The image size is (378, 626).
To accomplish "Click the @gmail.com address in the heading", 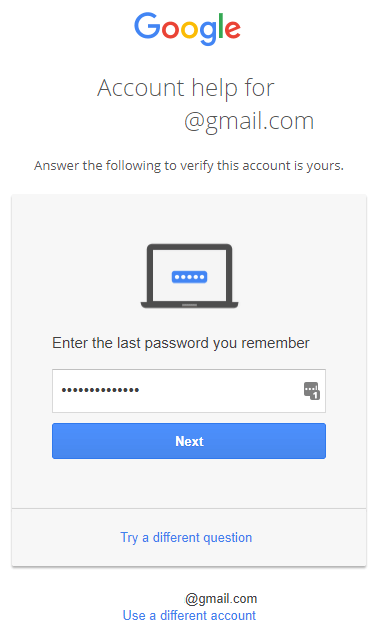I will [x=249, y=121].
